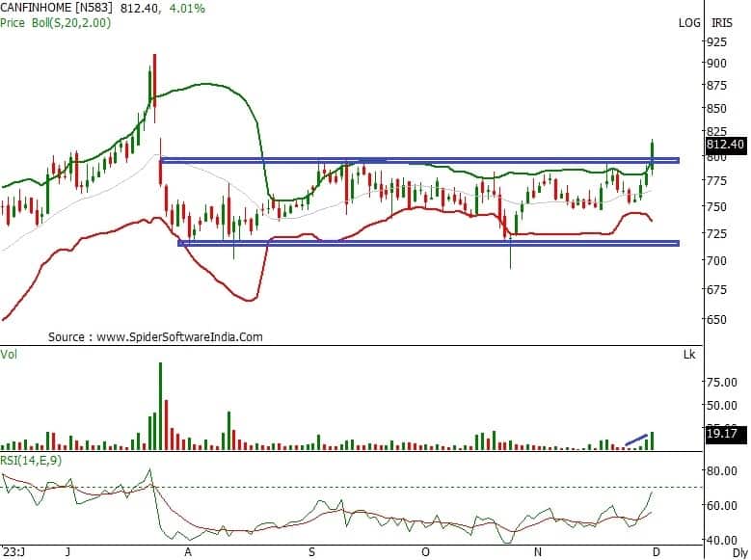Click the Dly timeframe label
751x560 pixels.
739,551
